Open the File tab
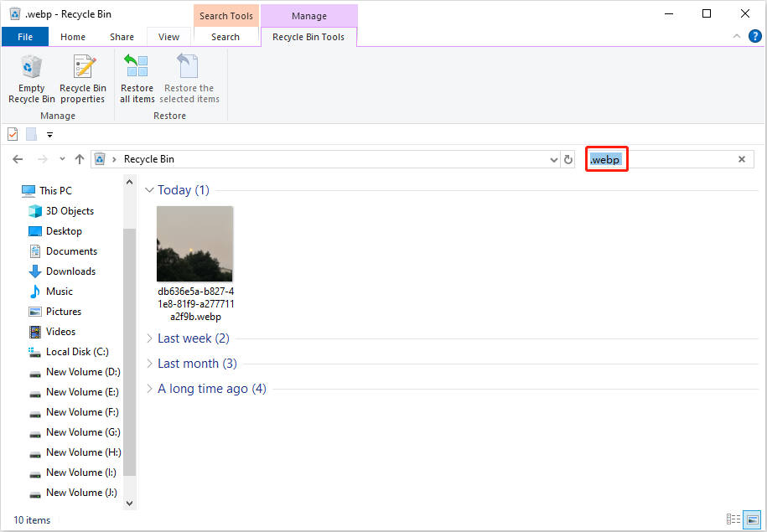The width and height of the screenshot is (767, 532). pos(25,37)
